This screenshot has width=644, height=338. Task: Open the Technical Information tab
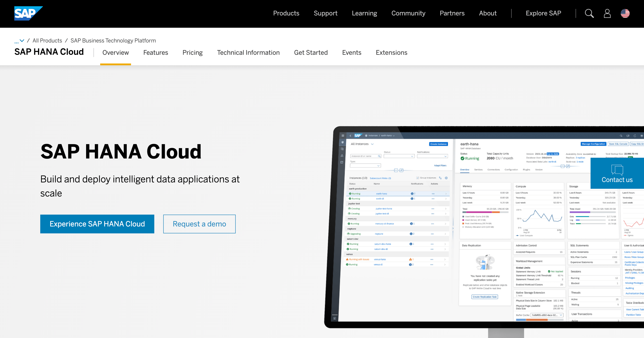pos(248,53)
